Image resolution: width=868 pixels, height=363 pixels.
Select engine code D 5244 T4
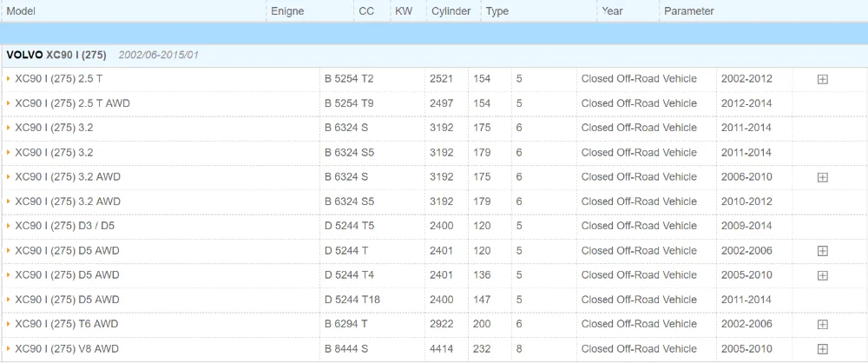point(349,275)
